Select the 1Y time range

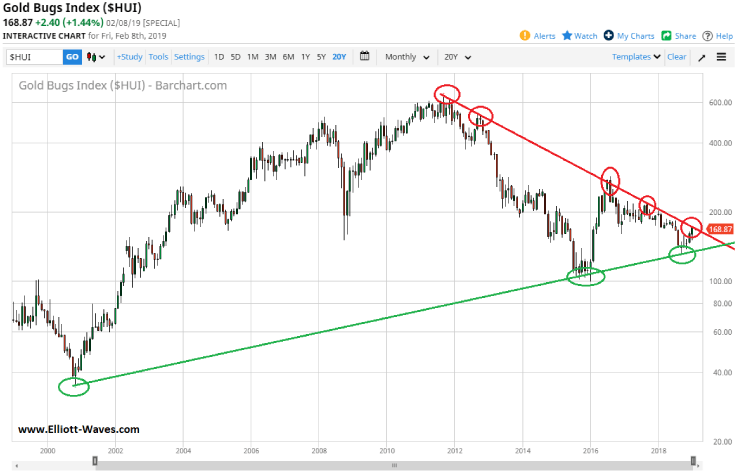[x=305, y=57]
